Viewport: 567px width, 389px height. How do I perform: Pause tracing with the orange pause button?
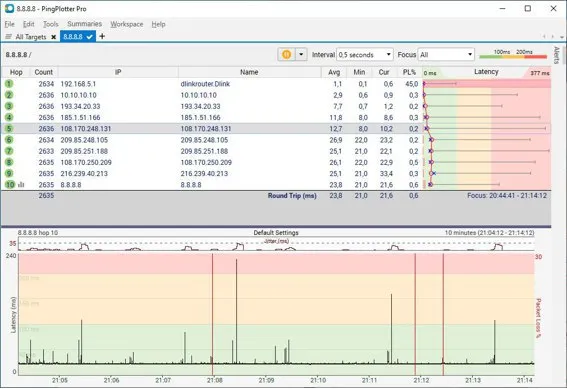coord(286,55)
